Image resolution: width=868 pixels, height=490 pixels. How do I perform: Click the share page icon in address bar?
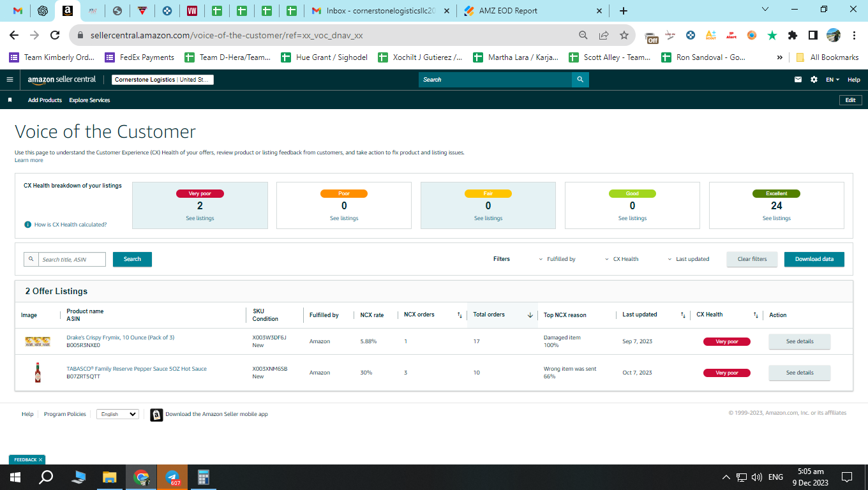tap(604, 35)
